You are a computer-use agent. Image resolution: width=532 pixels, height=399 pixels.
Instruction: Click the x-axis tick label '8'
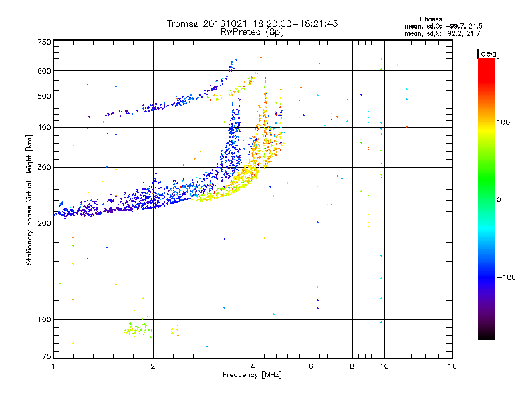(352, 366)
